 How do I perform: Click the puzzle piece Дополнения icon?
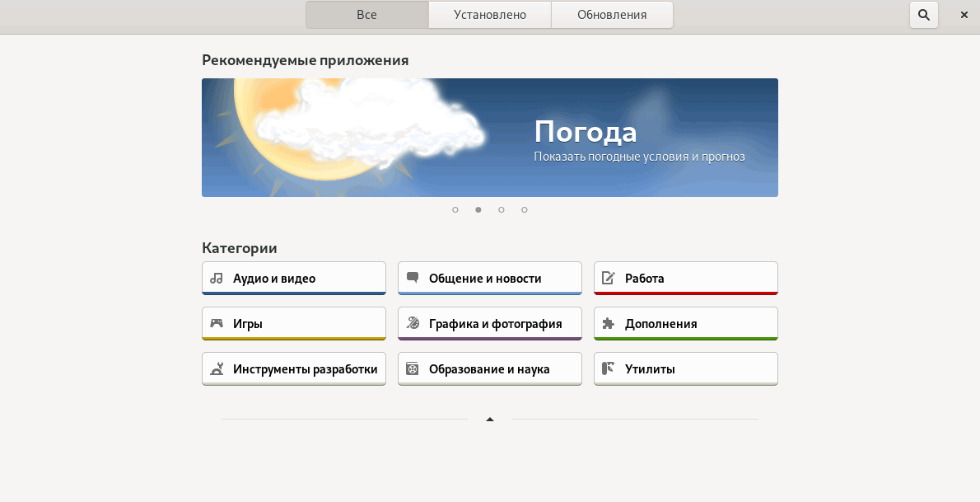(609, 324)
